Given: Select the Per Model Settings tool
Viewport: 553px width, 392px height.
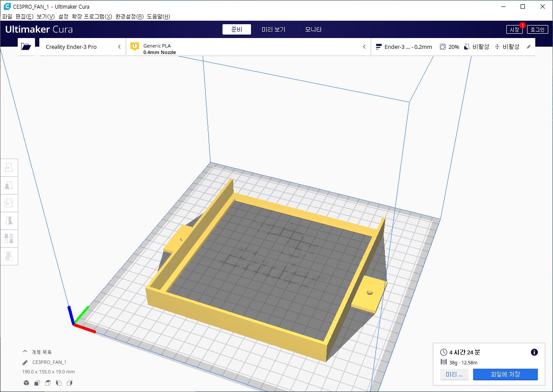Looking at the screenshot, I should (x=9, y=239).
